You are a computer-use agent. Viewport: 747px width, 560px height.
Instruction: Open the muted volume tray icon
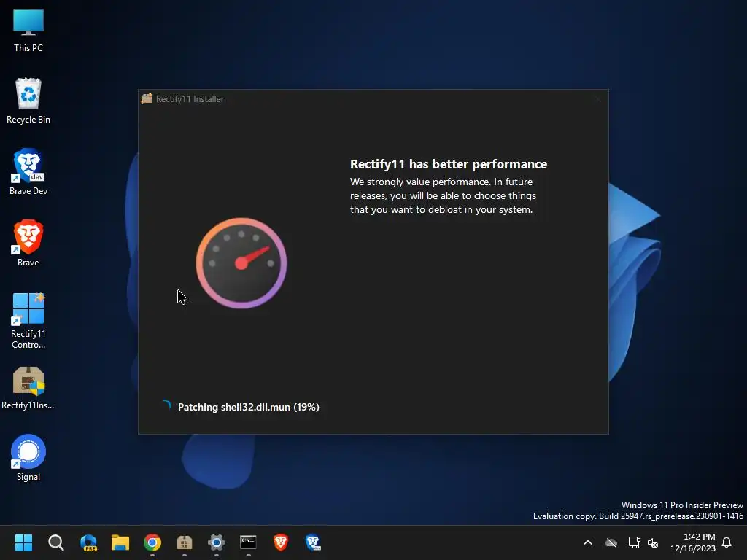point(653,542)
